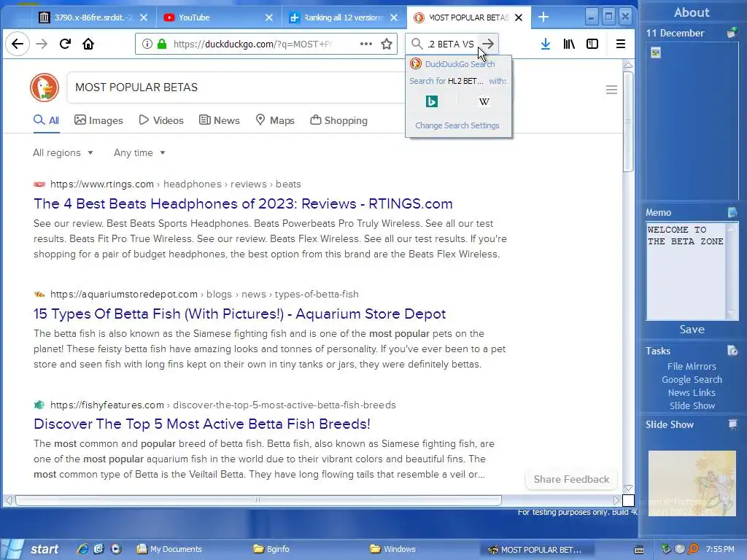The image size is (747, 560).
Task: Select the All results tab
Action: pyautogui.click(x=46, y=120)
